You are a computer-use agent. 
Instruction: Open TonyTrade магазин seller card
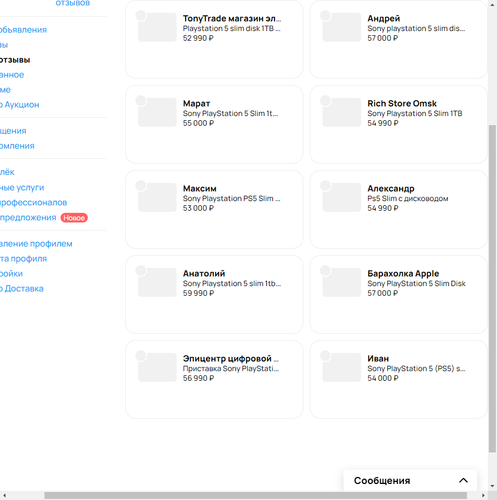coord(214,39)
